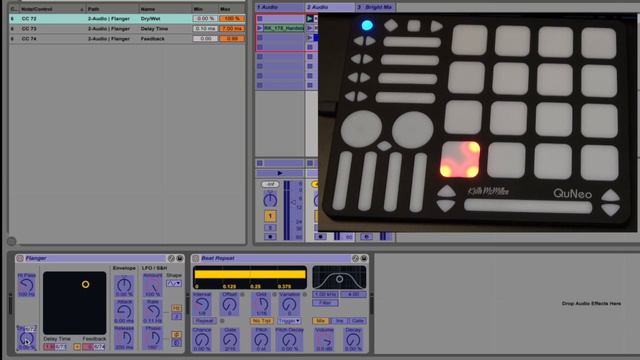Toggle the Flanger device activator
Viewport: 640px width, 360px height.
coord(20,258)
